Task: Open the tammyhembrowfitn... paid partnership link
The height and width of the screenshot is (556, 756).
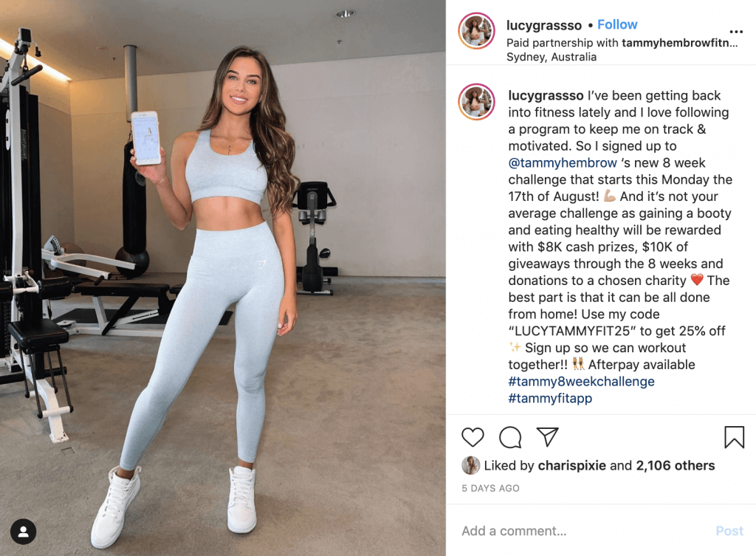Action: pos(680,43)
